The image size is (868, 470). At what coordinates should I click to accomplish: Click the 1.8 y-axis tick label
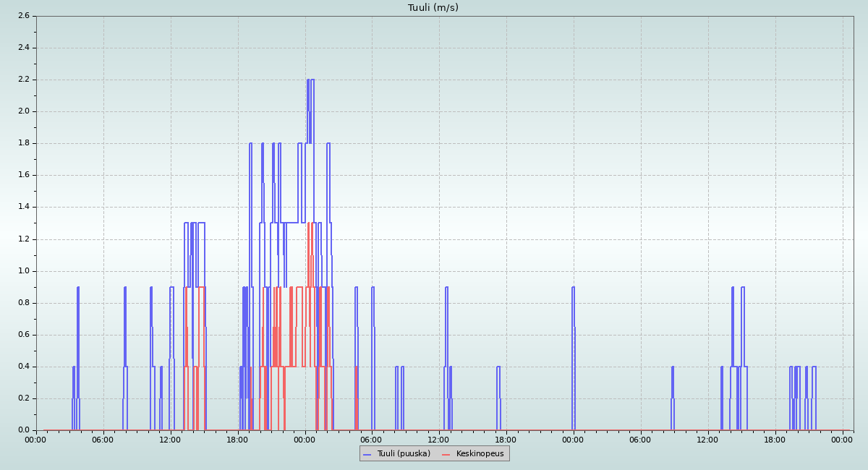(23, 143)
